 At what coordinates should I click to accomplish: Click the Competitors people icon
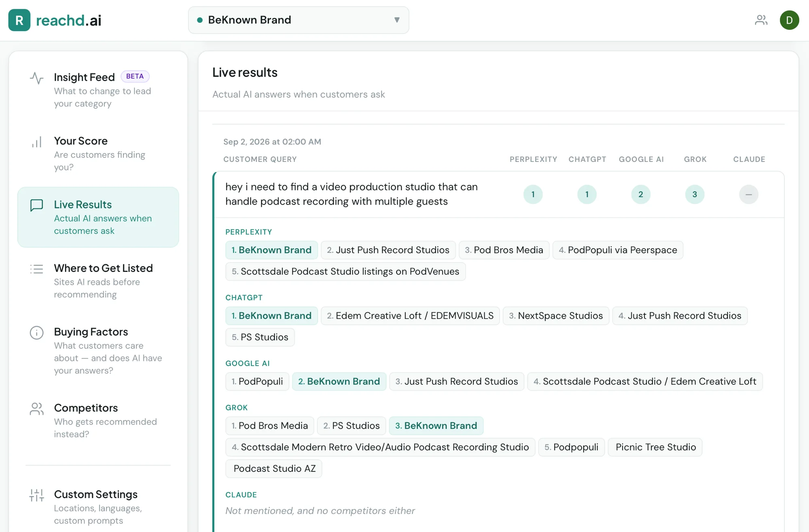[x=36, y=409]
